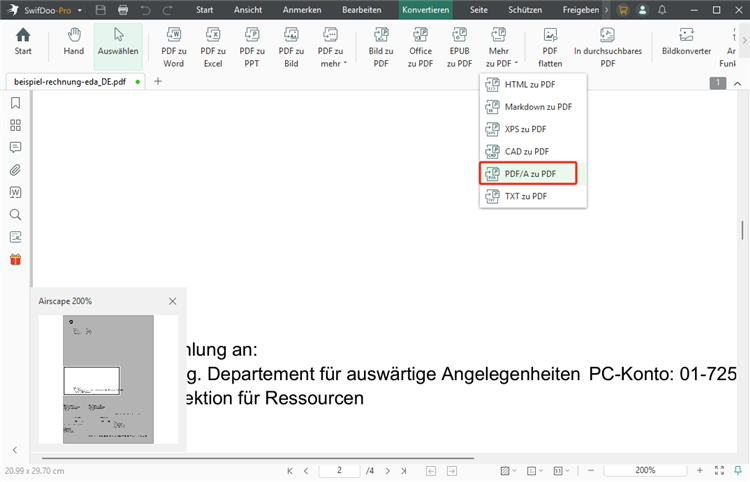The image size is (750, 482).
Task: Click the page number field
Action: [339, 471]
